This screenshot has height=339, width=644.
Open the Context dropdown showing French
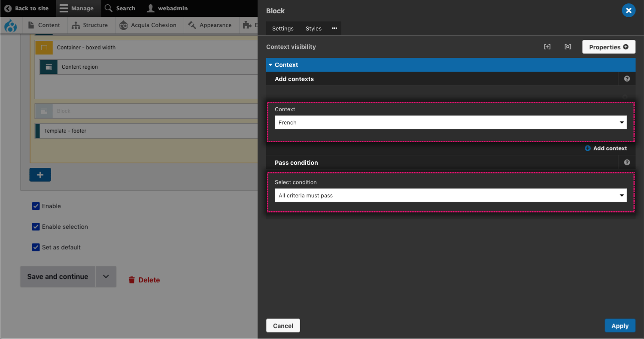[x=450, y=123]
